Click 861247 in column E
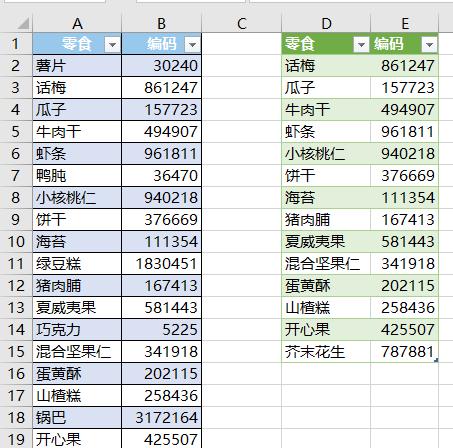453x448 pixels. (404, 66)
